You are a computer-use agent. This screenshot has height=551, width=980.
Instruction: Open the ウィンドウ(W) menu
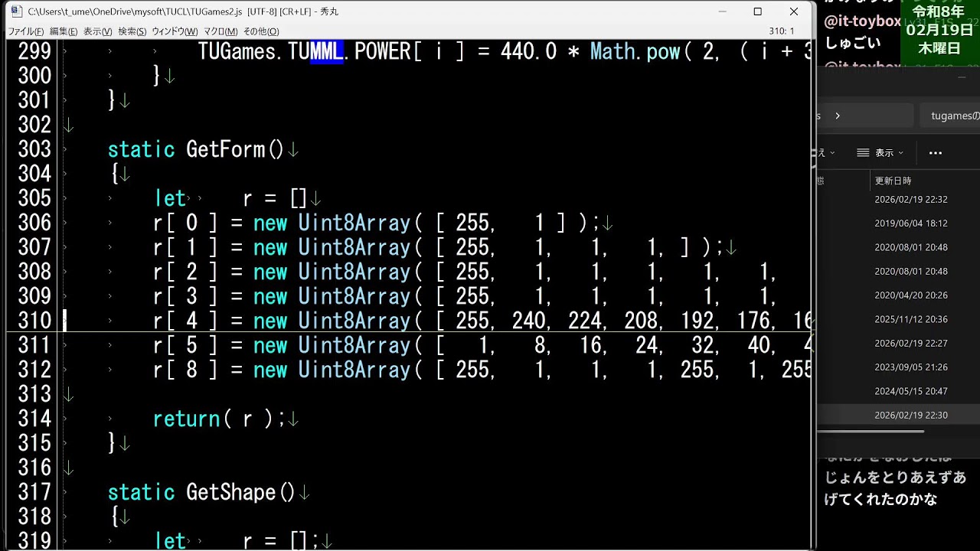tap(175, 31)
